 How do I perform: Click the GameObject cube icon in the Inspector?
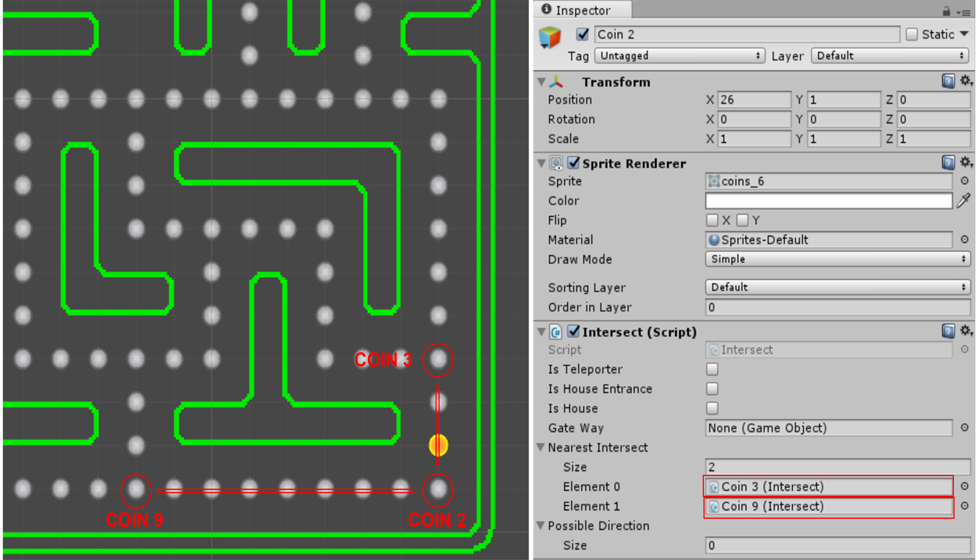(x=550, y=37)
